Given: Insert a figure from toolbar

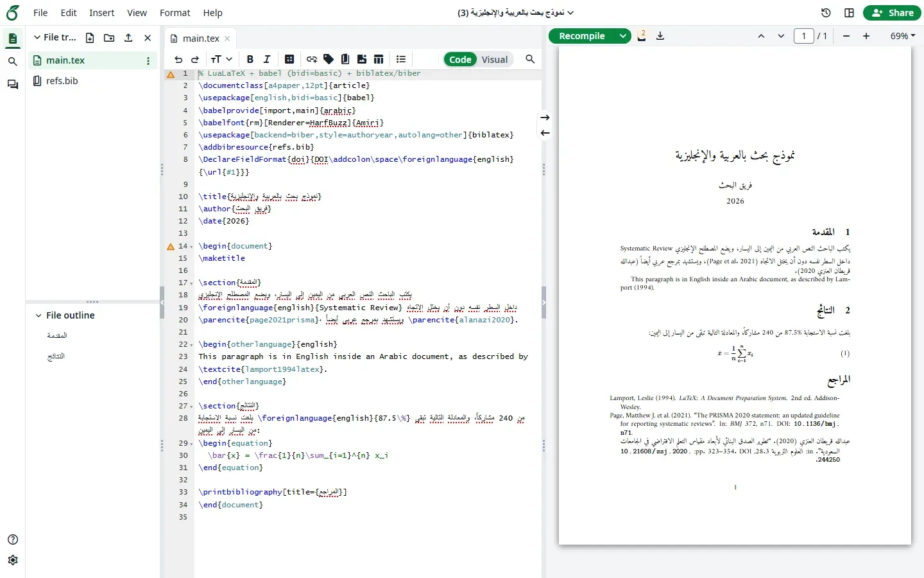Looking at the screenshot, I should click(362, 60).
